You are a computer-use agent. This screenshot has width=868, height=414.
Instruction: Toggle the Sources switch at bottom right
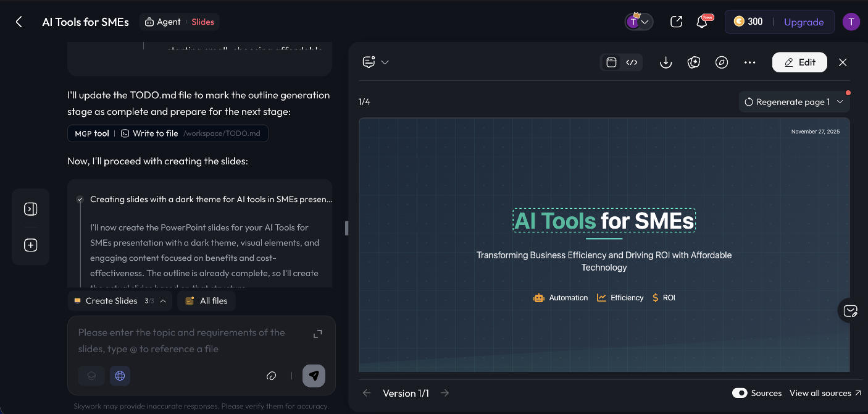[740, 393]
